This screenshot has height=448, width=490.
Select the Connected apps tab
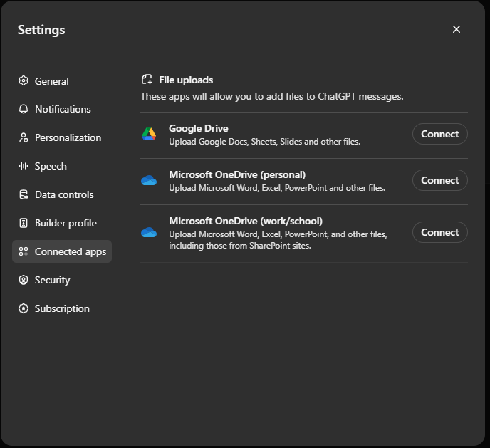click(x=70, y=251)
